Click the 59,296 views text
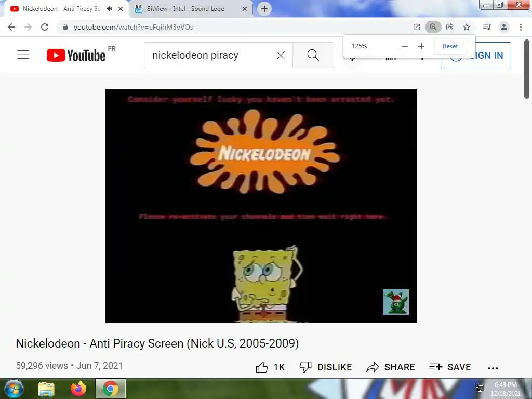532x399 pixels. tap(42, 366)
